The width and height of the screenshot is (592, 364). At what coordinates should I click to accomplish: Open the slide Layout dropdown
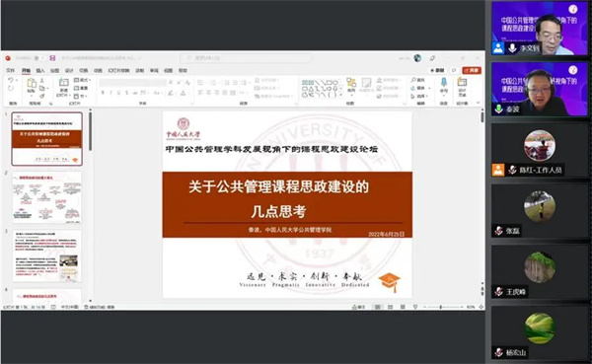click(82, 80)
